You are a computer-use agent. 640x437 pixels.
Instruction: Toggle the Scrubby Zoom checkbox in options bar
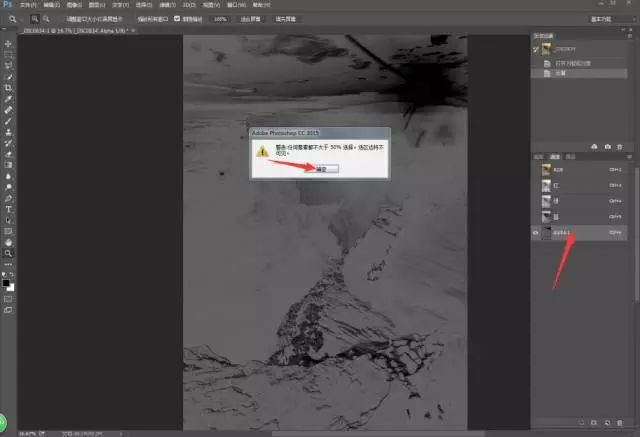(x=177, y=18)
